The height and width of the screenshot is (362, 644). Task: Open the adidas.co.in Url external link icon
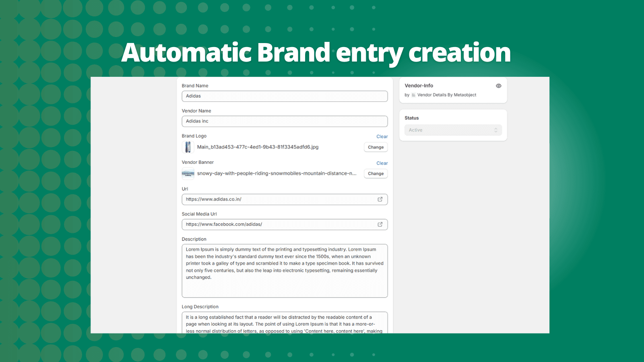click(380, 200)
